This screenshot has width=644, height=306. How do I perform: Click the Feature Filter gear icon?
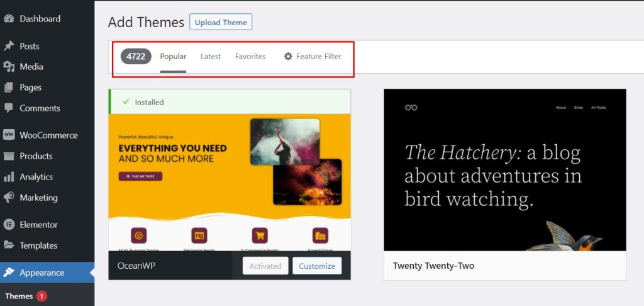288,56
